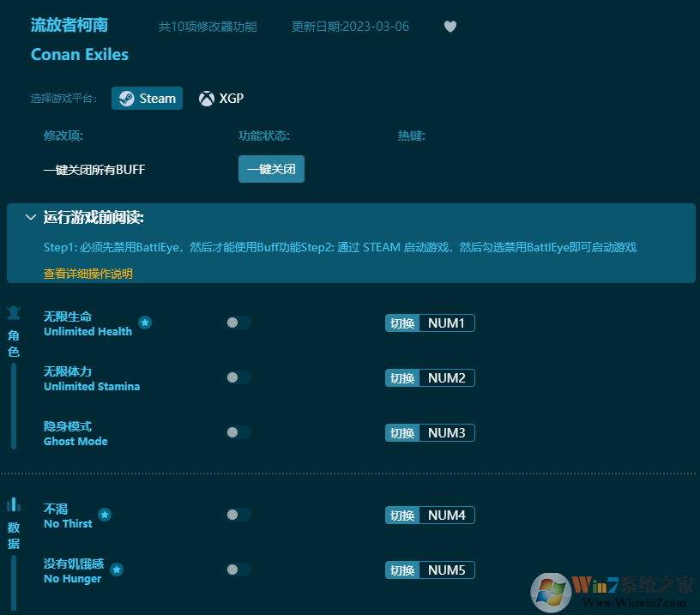Click the 切换 button for NUM3
This screenshot has height=615, width=700.
point(402,433)
